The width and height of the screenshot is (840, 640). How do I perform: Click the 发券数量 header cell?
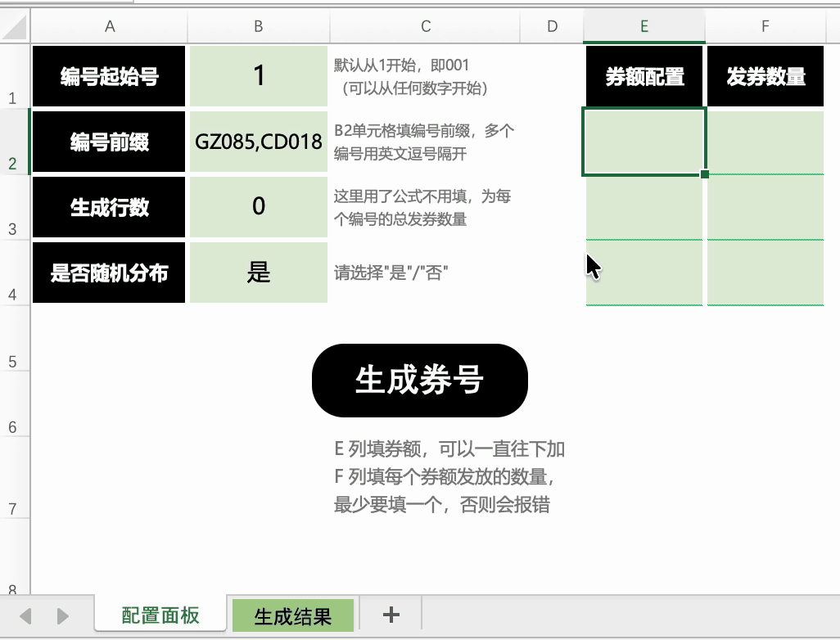(765, 75)
